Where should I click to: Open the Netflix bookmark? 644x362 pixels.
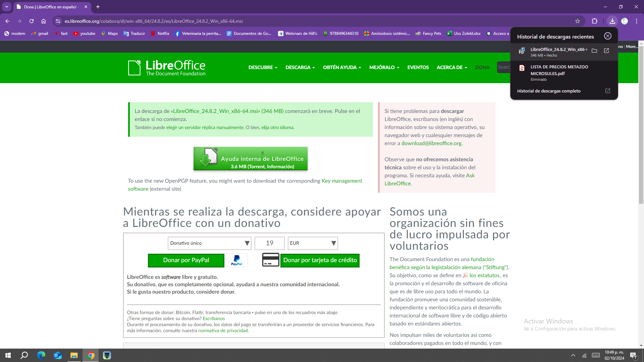pos(160,34)
